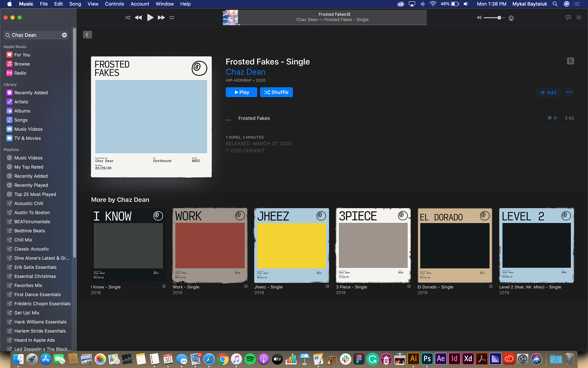Launch Spotify from the Dock
588x368 pixels.
point(250,359)
